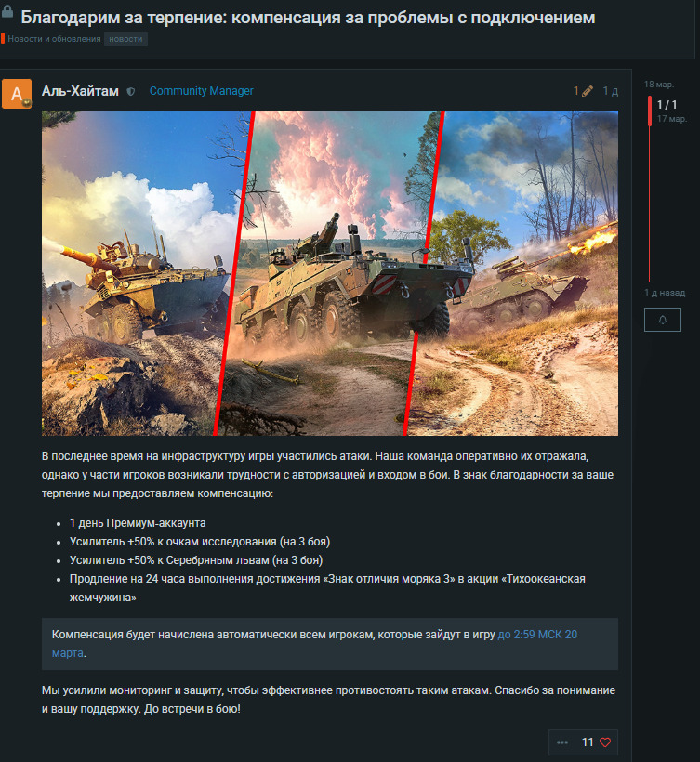Open the orange 'A' avatar of the author
700x762 pixels.
click(x=17, y=94)
